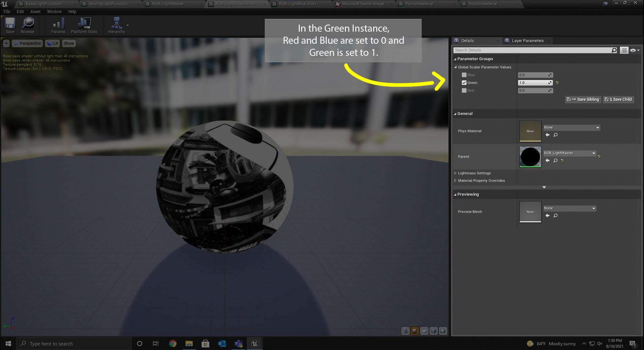Switch to Layer Parameters tab
The width and height of the screenshot is (644, 350).
point(528,41)
